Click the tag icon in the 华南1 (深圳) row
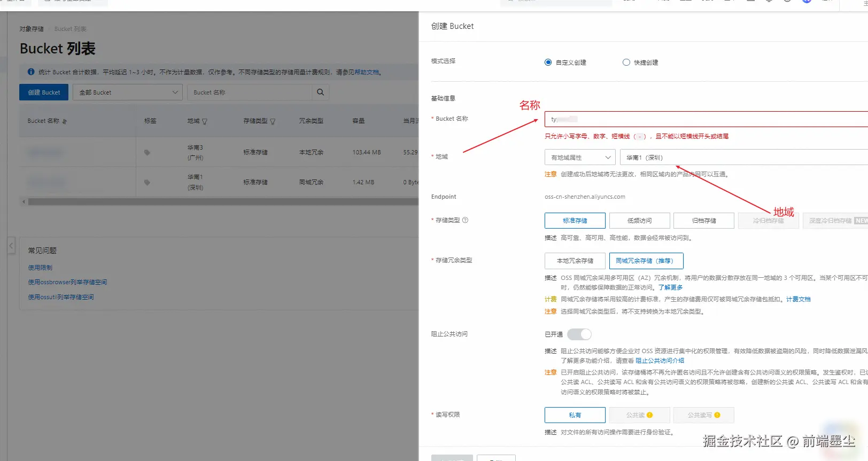 coord(147,182)
